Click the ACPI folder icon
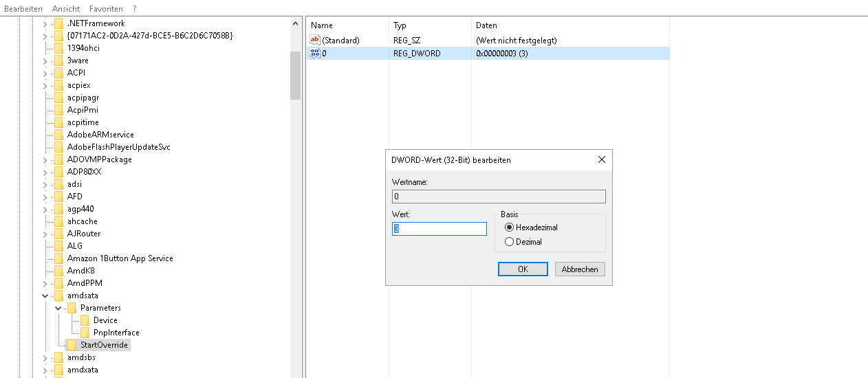The height and width of the screenshot is (378, 868). (58, 73)
